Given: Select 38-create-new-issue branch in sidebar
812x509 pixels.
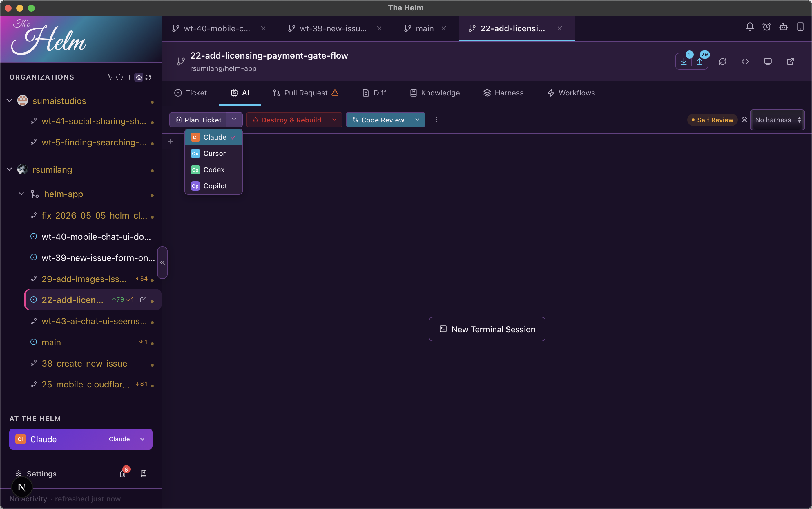Looking at the screenshot, I should tap(84, 364).
